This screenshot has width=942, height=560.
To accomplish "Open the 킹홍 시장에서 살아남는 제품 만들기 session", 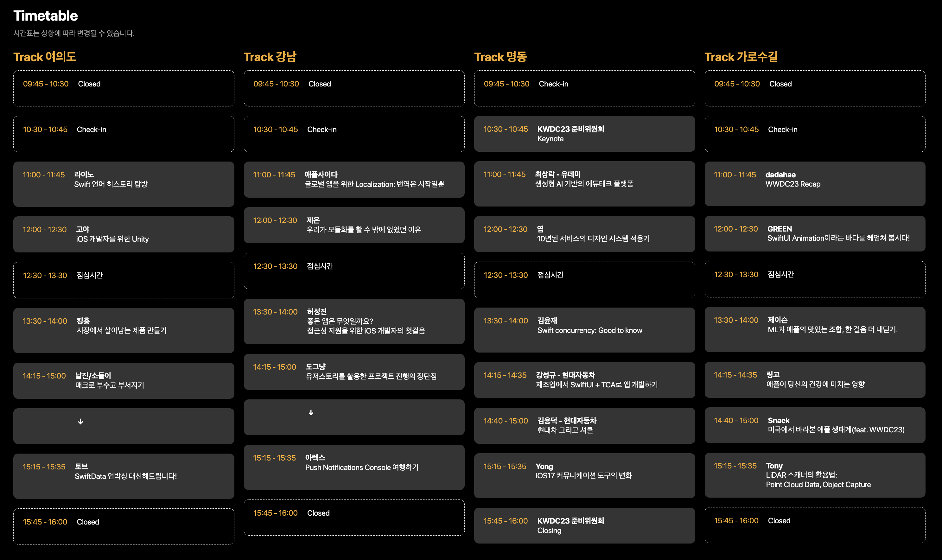I will tap(124, 331).
